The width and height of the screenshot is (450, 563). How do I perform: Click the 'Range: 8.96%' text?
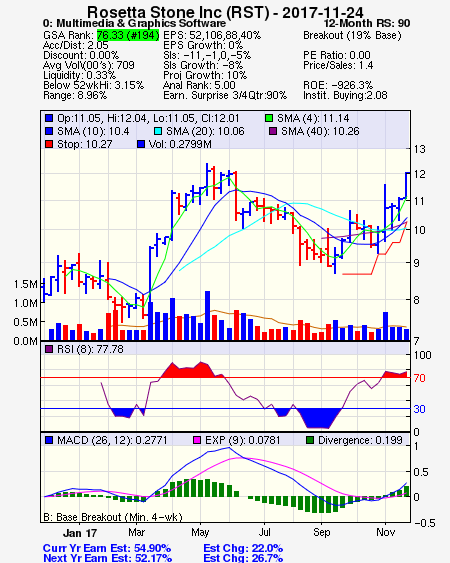pos(75,96)
